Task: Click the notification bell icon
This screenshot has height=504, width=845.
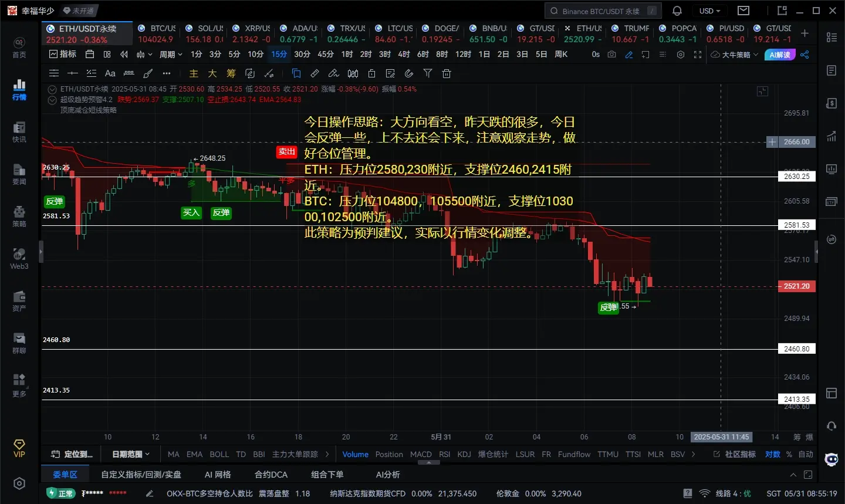Action: coord(677,11)
